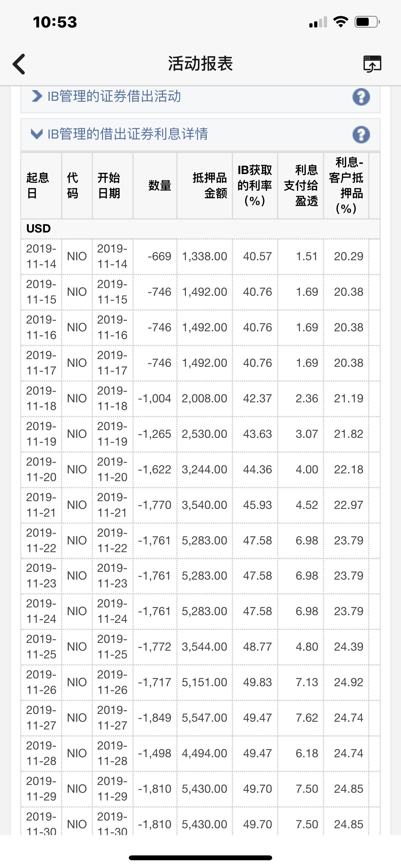Tap the 活动报表 page title

[x=200, y=64]
